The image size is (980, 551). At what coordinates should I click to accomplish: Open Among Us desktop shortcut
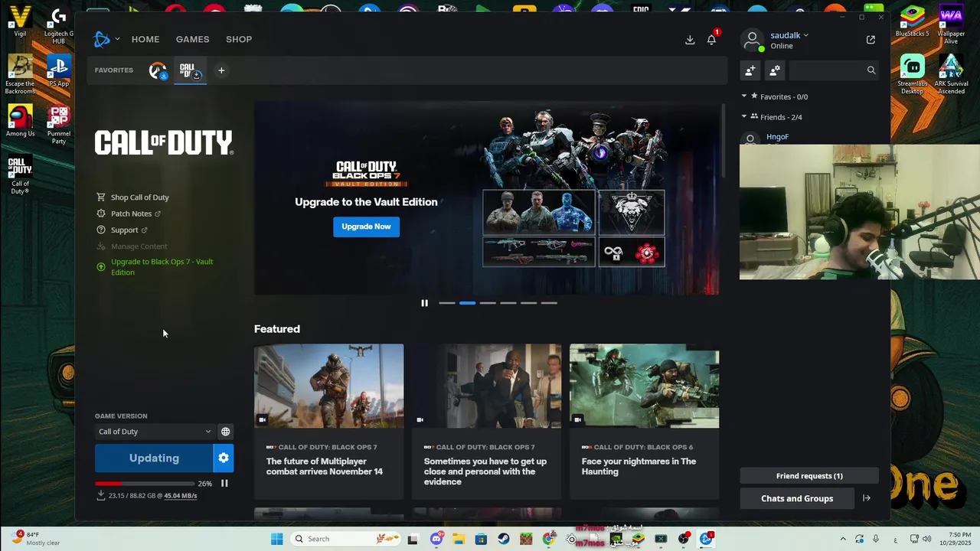pyautogui.click(x=20, y=121)
